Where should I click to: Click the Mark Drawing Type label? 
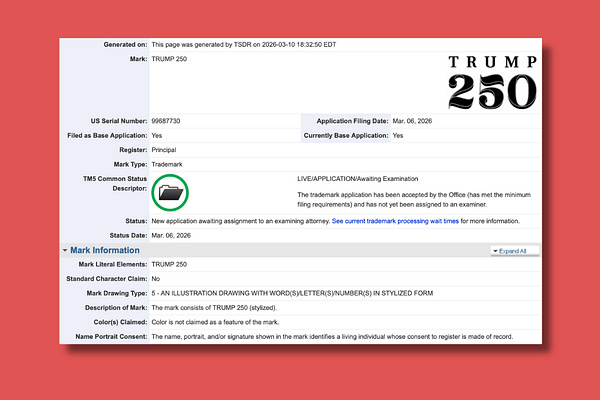pyautogui.click(x=117, y=293)
